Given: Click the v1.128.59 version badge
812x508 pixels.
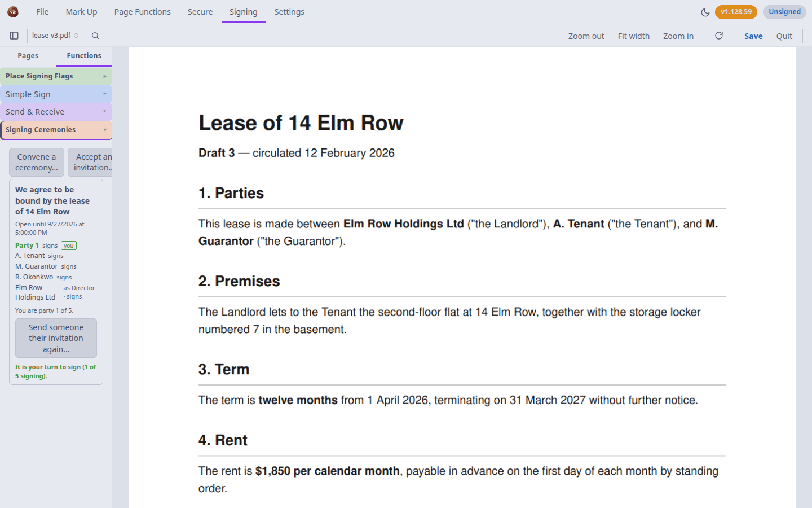Looking at the screenshot, I should pyautogui.click(x=736, y=12).
